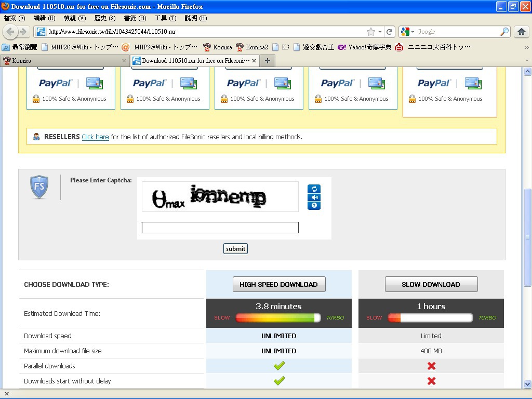Image resolution: width=532 pixels, height=399 pixels.
Task: Click the captcha challenge image
Action: [x=220, y=197]
